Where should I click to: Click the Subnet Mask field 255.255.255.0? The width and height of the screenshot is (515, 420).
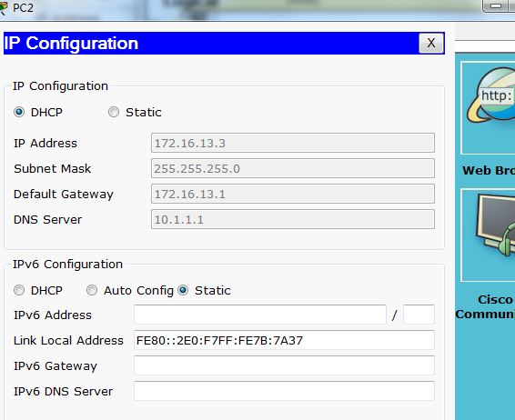[x=293, y=169]
